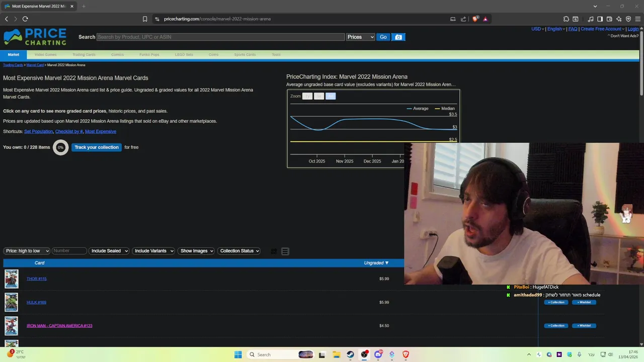The height and width of the screenshot is (362, 644).
Task: Select the Market tab
Action: 14,54
